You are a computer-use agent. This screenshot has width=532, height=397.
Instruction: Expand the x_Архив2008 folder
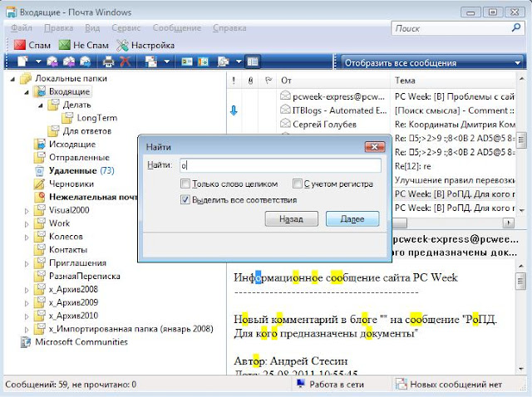[x=27, y=290]
